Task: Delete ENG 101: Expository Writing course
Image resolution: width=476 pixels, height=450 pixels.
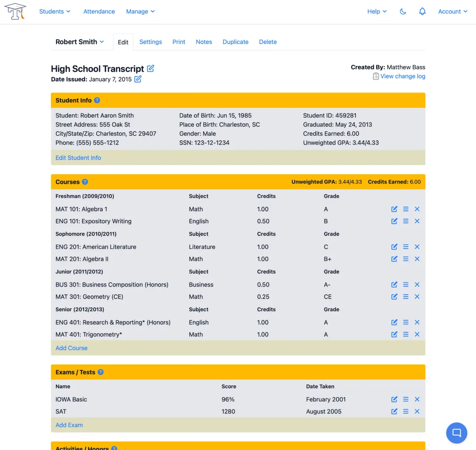Action: tap(417, 221)
